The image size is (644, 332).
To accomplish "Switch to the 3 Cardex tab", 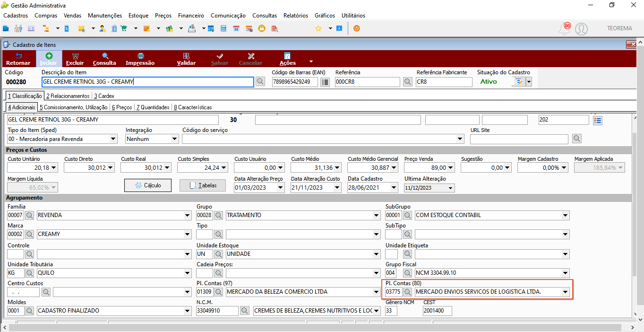I will pos(104,96).
